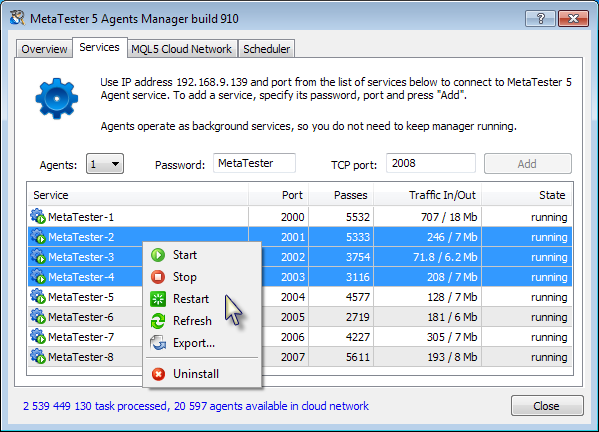This screenshot has height=432, width=599.
Task: Sort by the Service column header
Action: (x=138, y=195)
